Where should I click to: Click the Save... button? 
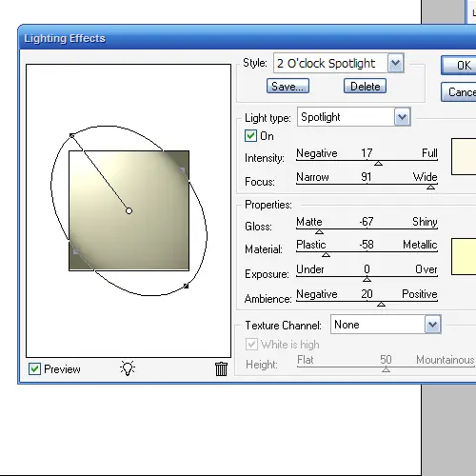[x=288, y=86]
